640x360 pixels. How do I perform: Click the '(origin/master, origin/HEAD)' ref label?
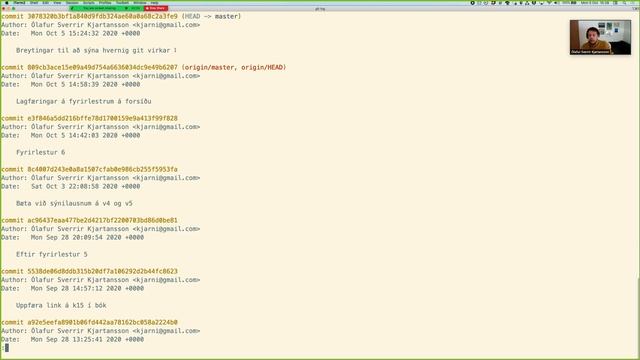[234, 67]
